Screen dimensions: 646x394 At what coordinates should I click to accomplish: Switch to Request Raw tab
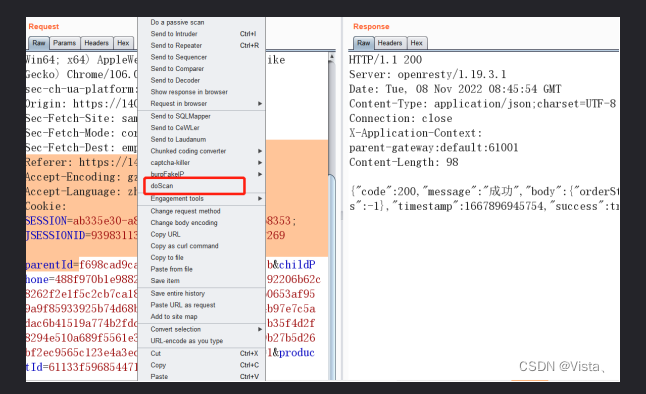coord(39,43)
